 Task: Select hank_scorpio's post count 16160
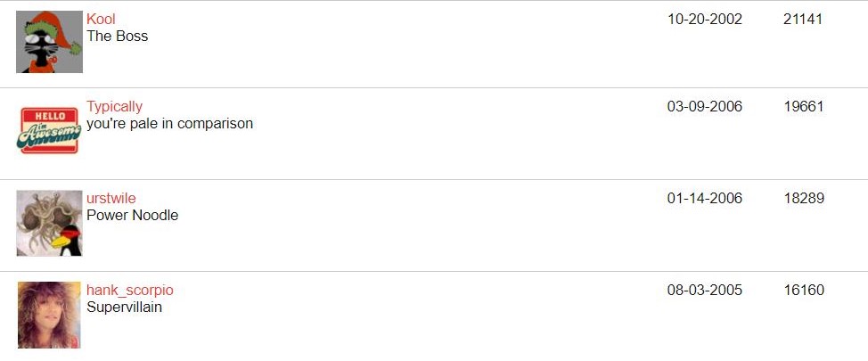pos(804,290)
